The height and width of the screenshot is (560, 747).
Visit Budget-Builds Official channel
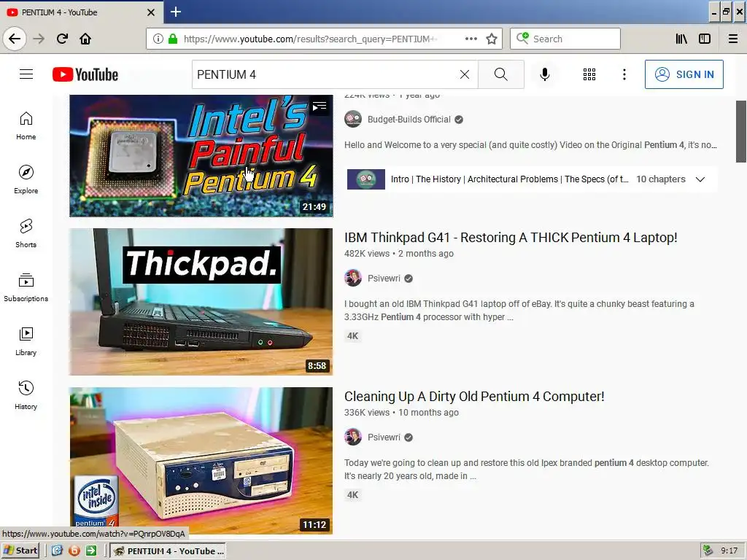pyautogui.click(x=409, y=120)
